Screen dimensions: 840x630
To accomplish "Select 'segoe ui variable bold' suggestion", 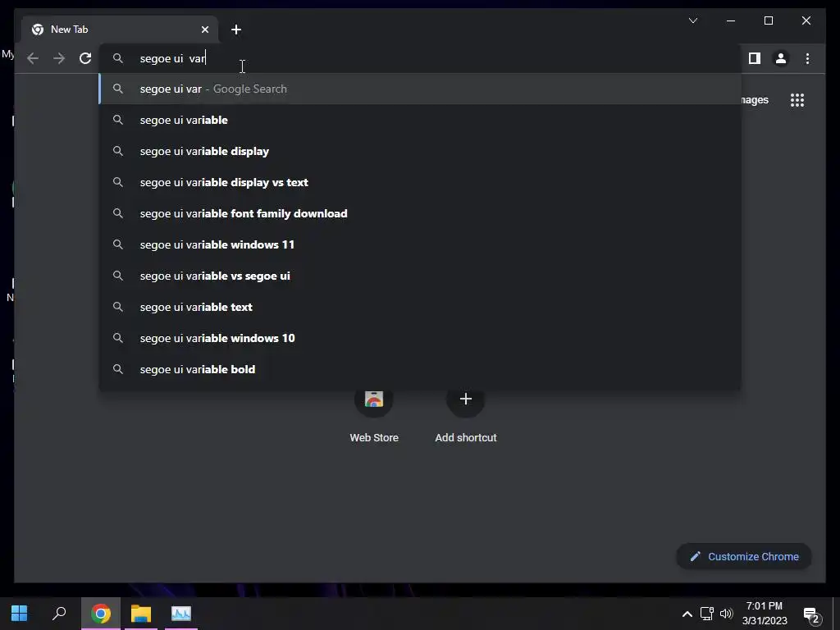I will click(420, 369).
